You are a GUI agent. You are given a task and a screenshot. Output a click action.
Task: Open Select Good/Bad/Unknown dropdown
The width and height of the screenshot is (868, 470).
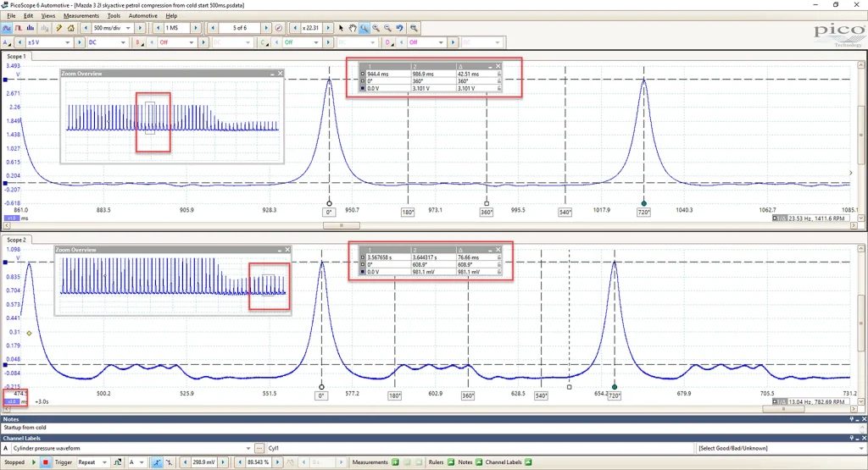862,449
